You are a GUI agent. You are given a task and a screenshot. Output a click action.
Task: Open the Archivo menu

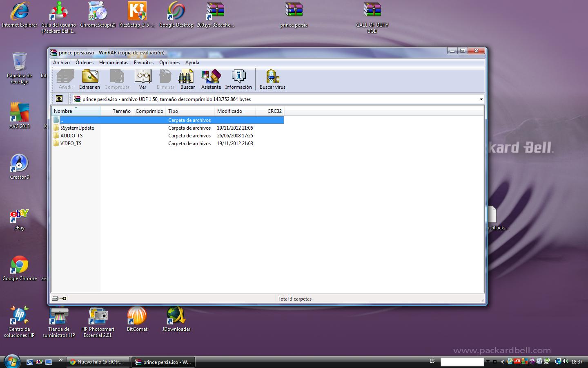pyautogui.click(x=61, y=63)
